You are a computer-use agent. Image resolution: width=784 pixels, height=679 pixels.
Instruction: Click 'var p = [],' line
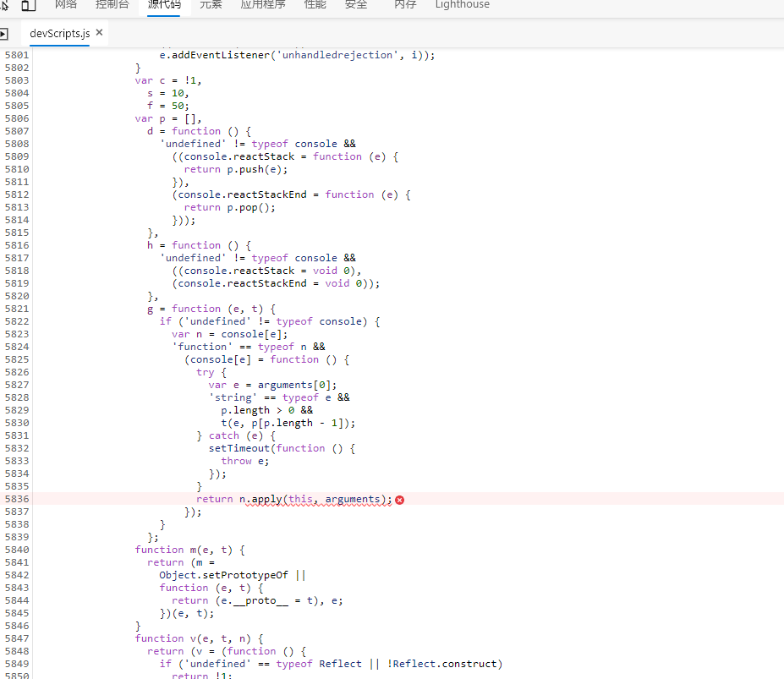pyautogui.click(x=168, y=118)
